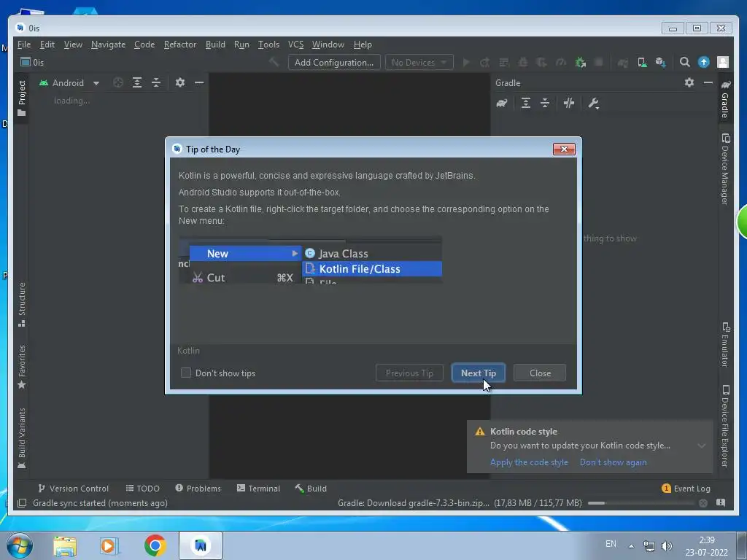
Task: Open the Search Everywhere magnifier icon
Action: (x=684, y=63)
